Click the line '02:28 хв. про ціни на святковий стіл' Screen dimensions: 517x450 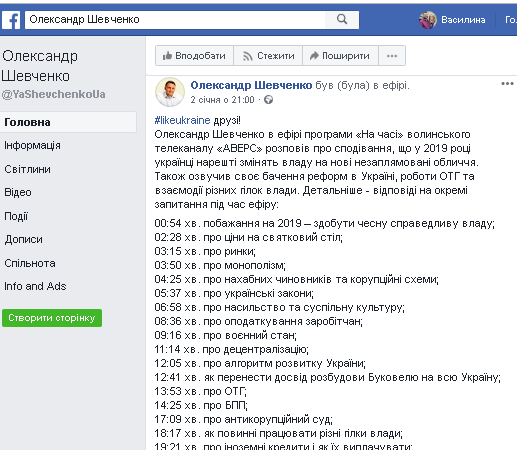pyautogui.click(x=249, y=237)
